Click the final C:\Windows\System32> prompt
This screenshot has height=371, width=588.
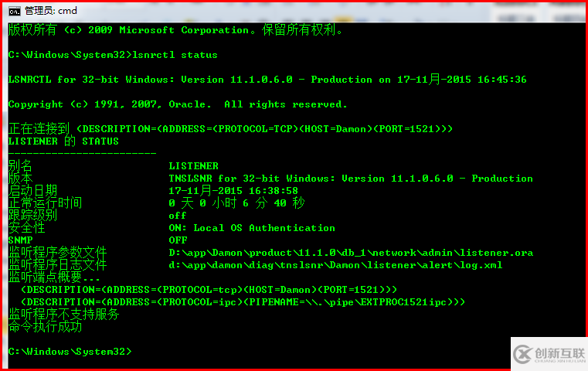coord(70,352)
